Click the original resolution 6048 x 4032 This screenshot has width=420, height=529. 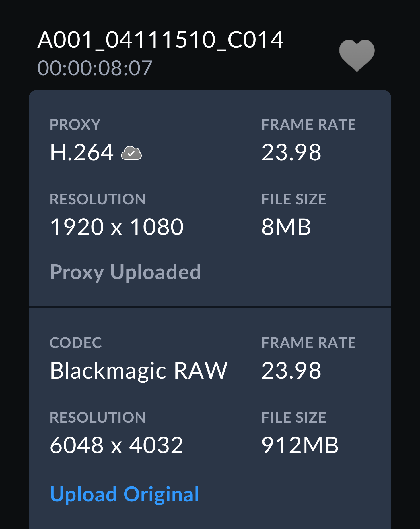click(116, 445)
